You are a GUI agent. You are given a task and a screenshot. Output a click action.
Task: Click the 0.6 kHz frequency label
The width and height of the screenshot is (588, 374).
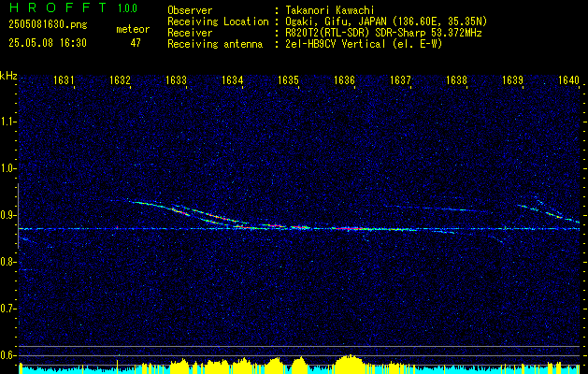click(x=7, y=355)
